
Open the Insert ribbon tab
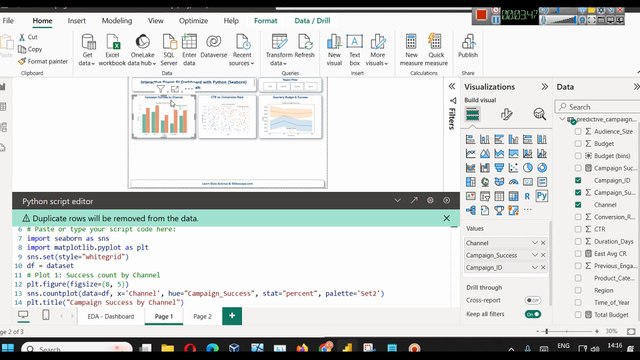coord(77,21)
